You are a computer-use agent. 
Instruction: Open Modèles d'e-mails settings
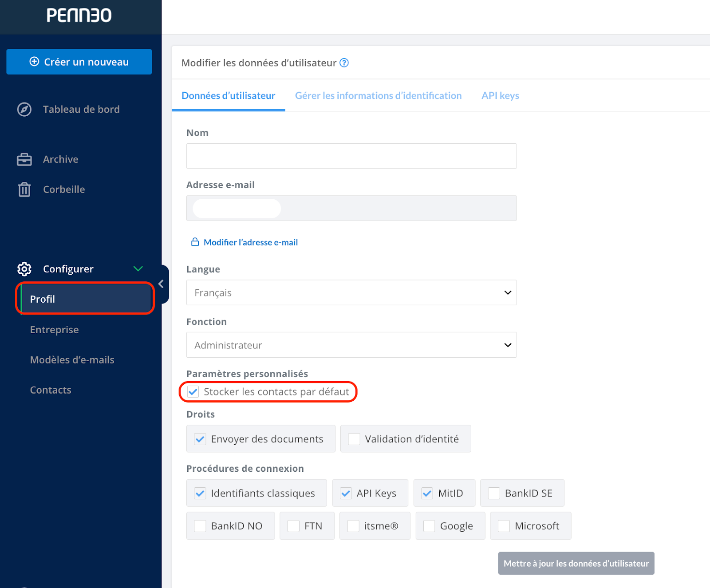(72, 360)
